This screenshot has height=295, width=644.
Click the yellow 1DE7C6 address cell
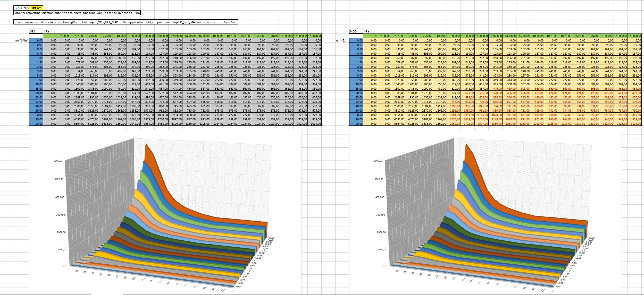36,8
